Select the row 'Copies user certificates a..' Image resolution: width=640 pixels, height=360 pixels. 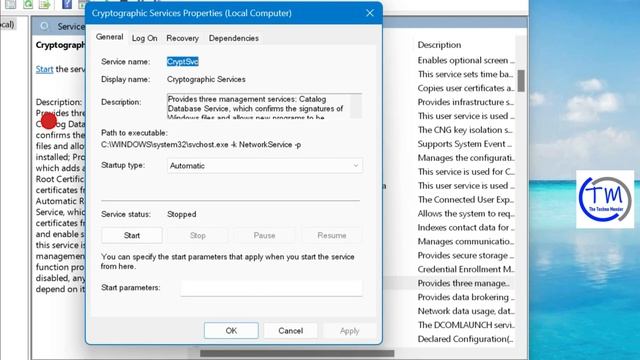[x=465, y=88]
